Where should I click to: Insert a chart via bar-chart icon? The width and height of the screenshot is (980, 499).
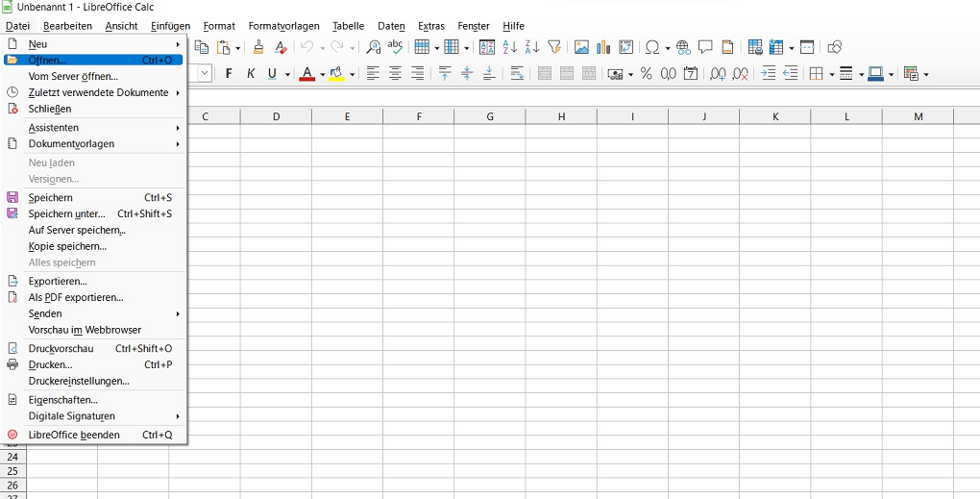(x=603, y=47)
